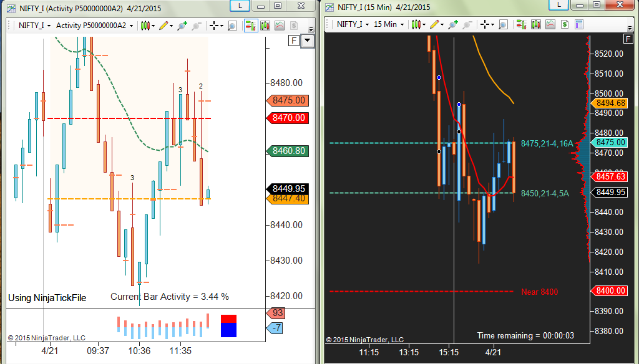Toggle the F button in 15 Min chart
This screenshot has width=639, height=364.
pos(628,39)
